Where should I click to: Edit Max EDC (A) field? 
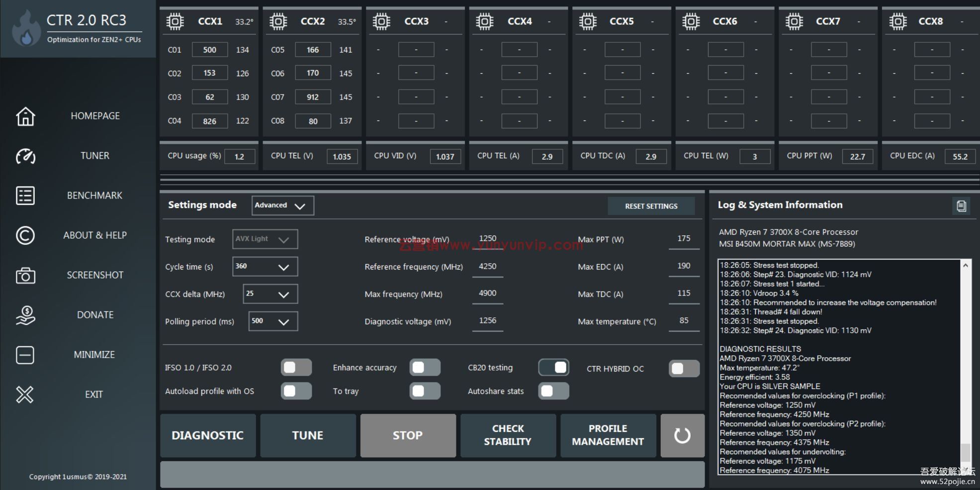point(684,267)
